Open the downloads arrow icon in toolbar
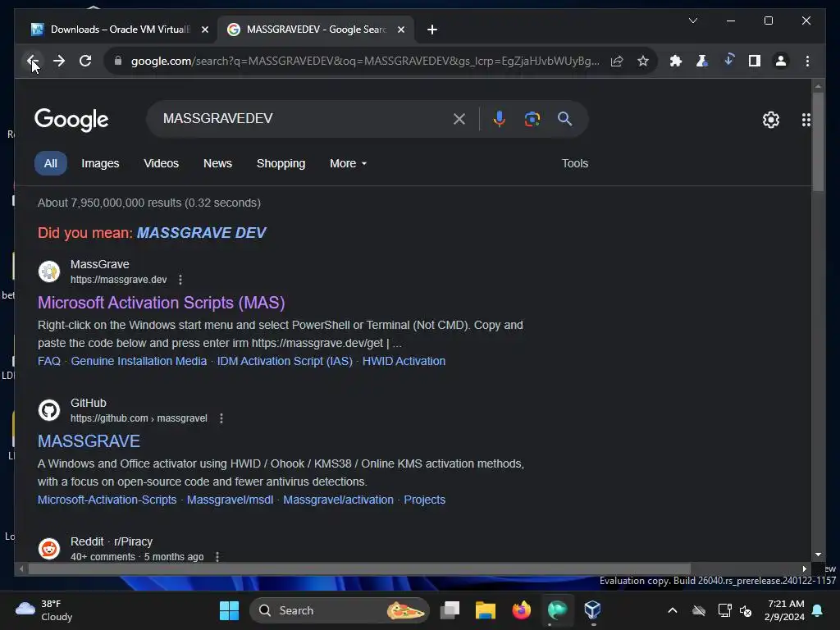The image size is (840, 630). click(x=728, y=60)
